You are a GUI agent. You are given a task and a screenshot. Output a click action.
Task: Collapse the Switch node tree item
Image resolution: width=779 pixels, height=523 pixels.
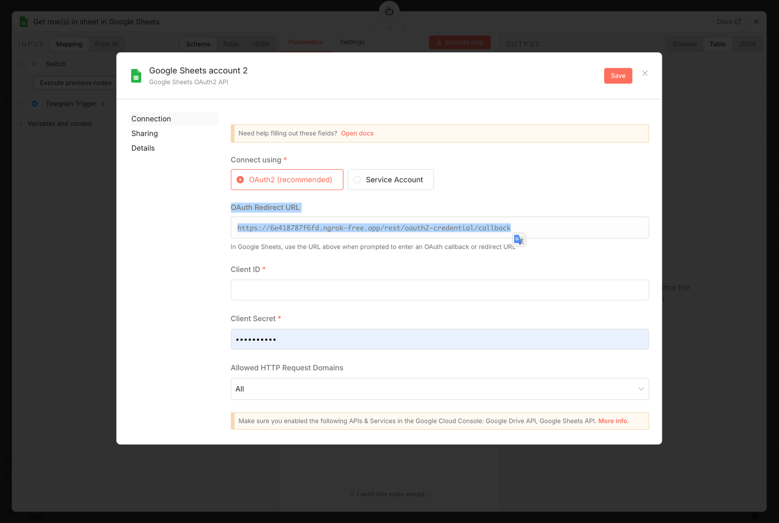[21, 64]
